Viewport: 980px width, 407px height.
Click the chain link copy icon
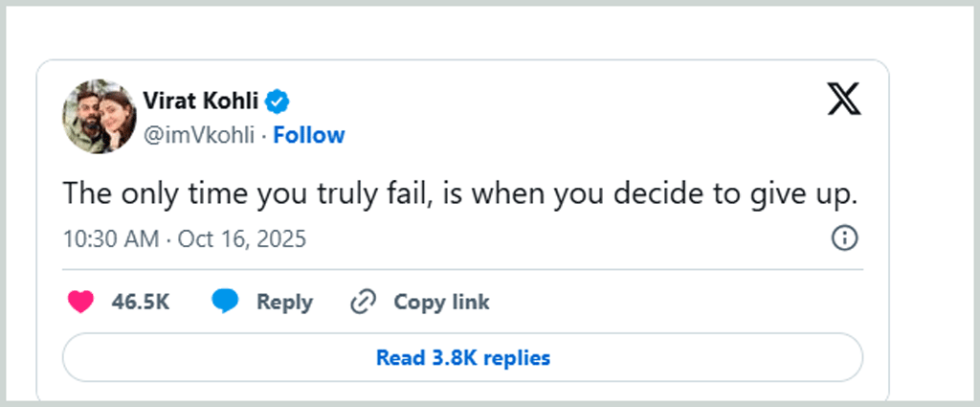click(363, 303)
